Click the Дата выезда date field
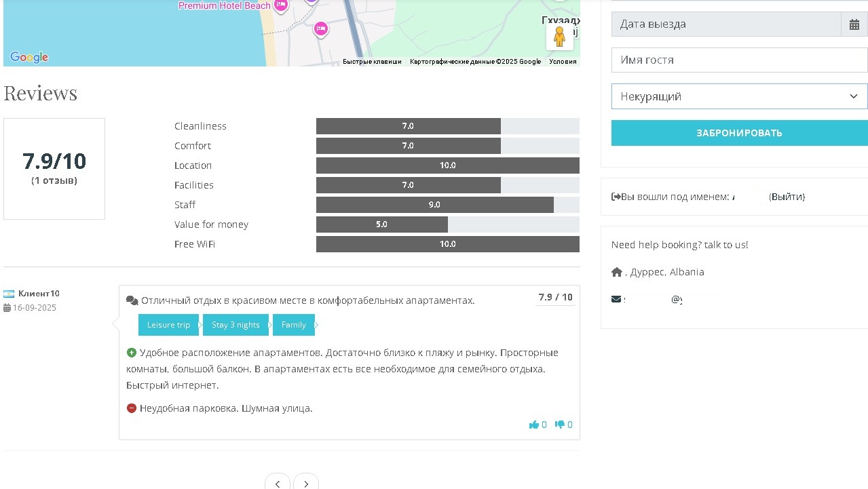This screenshot has width=868, height=489. point(725,24)
